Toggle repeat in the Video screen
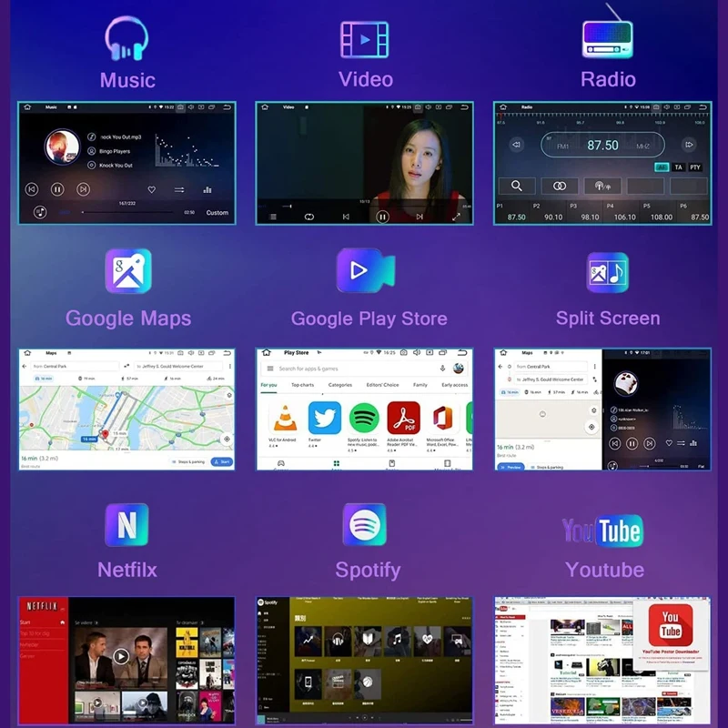Viewport: 728px width, 728px height. (x=309, y=217)
